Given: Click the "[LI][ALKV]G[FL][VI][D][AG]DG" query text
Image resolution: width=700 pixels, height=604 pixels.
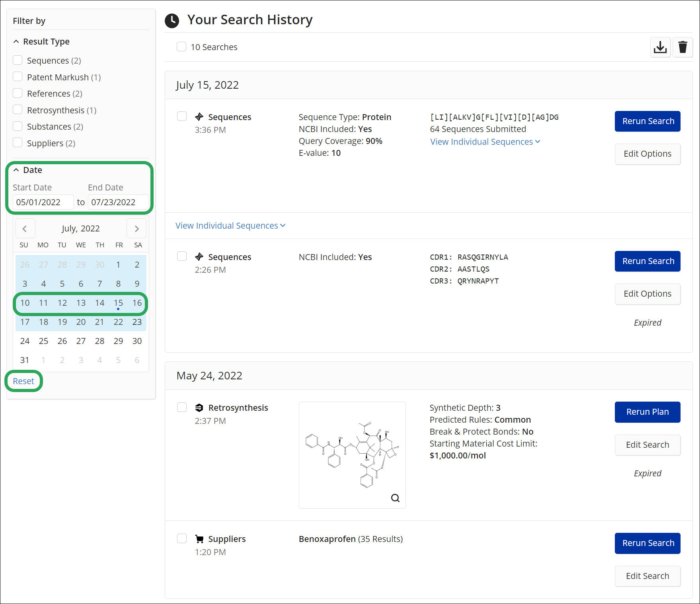Looking at the screenshot, I should pyautogui.click(x=494, y=117).
